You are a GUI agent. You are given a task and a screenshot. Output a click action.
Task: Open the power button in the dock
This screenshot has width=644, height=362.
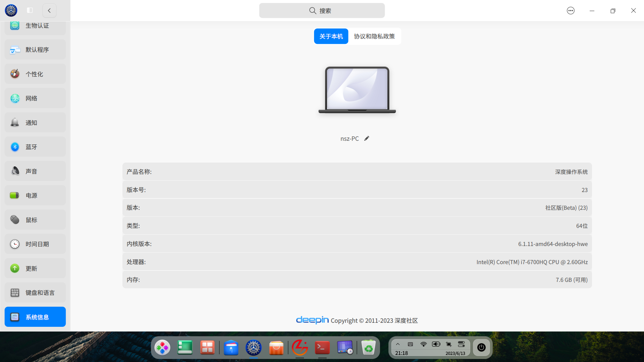(x=481, y=347)
